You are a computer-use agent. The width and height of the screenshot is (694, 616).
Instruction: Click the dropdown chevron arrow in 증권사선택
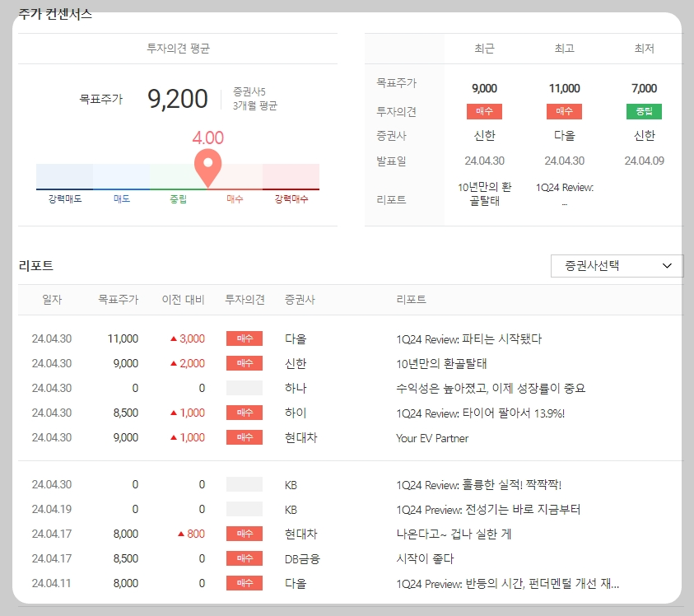point(667,266)
